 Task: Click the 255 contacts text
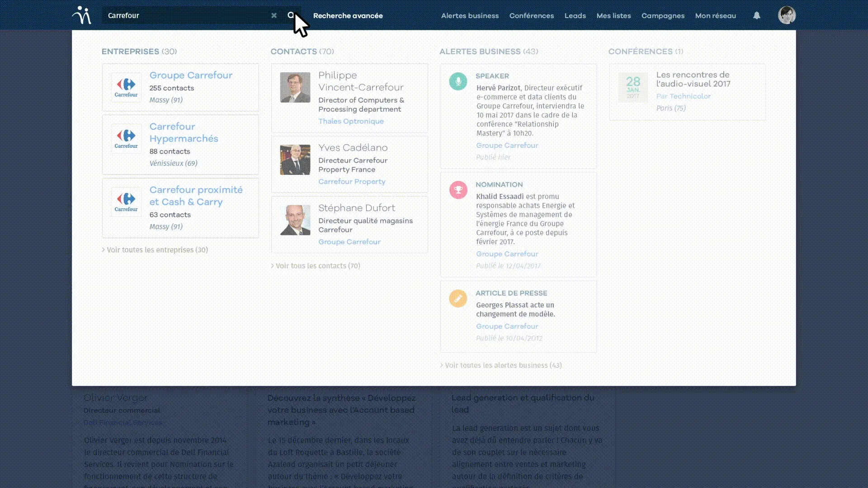tap(172, 88)
